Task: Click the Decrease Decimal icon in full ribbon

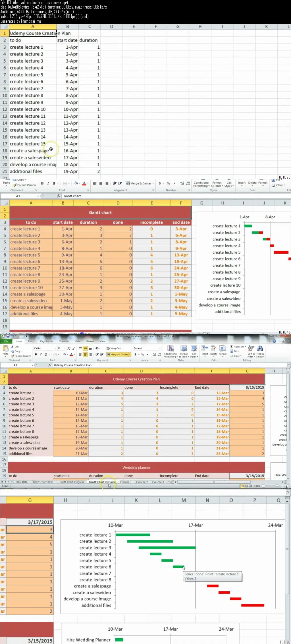Action: 159,355
